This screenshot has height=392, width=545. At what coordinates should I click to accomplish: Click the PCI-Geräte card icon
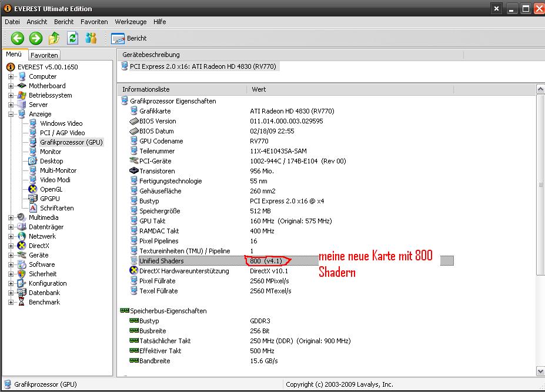pyautogui.click(x=134, y=160)
